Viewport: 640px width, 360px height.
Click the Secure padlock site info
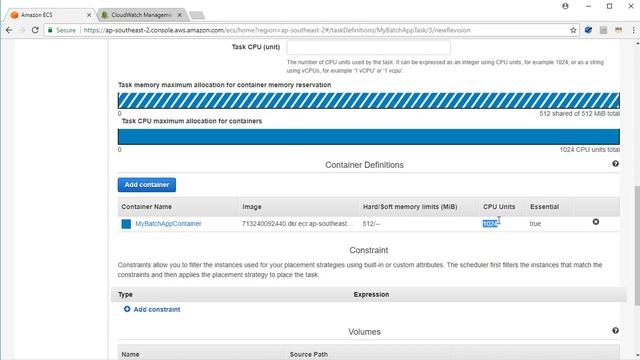pos(62,30)
